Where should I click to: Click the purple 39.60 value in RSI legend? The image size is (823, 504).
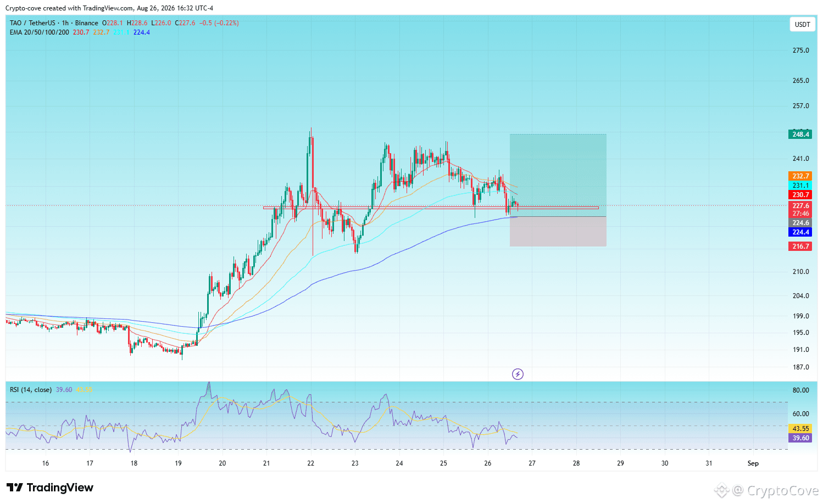(x=64, y=390)
